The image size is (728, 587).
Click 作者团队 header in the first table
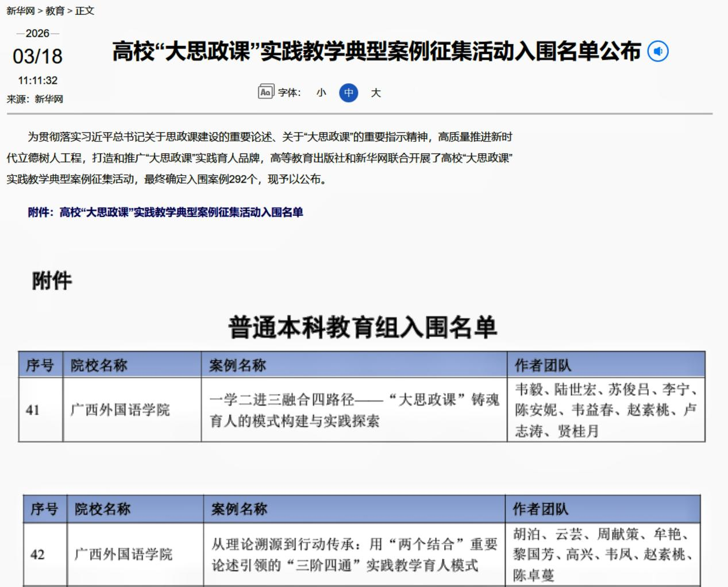pyautogui.click(x=543, y=365)
